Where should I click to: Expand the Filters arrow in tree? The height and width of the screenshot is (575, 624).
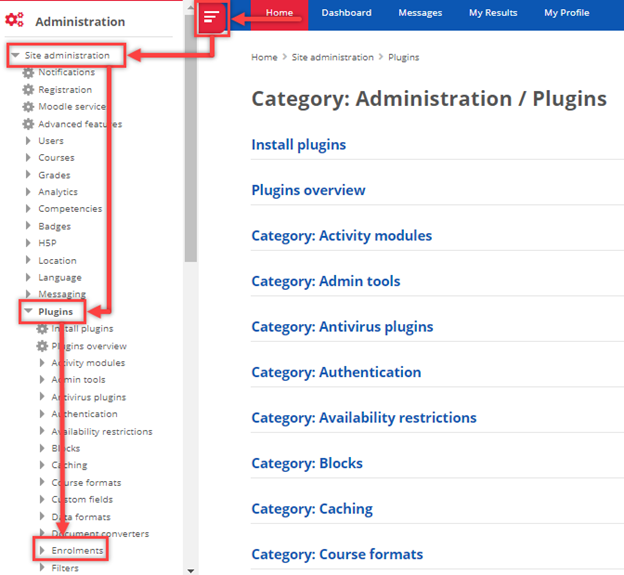tap(42, 567)
